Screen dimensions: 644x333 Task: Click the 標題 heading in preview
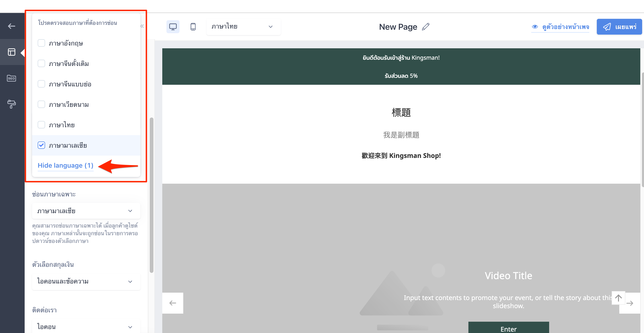coord(401,112)
